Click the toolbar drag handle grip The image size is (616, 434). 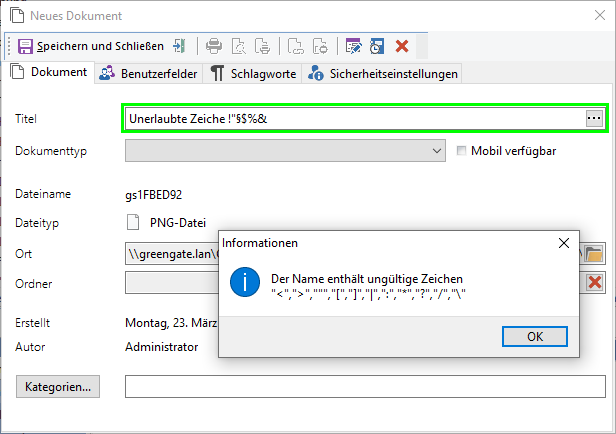coord(9,46)
